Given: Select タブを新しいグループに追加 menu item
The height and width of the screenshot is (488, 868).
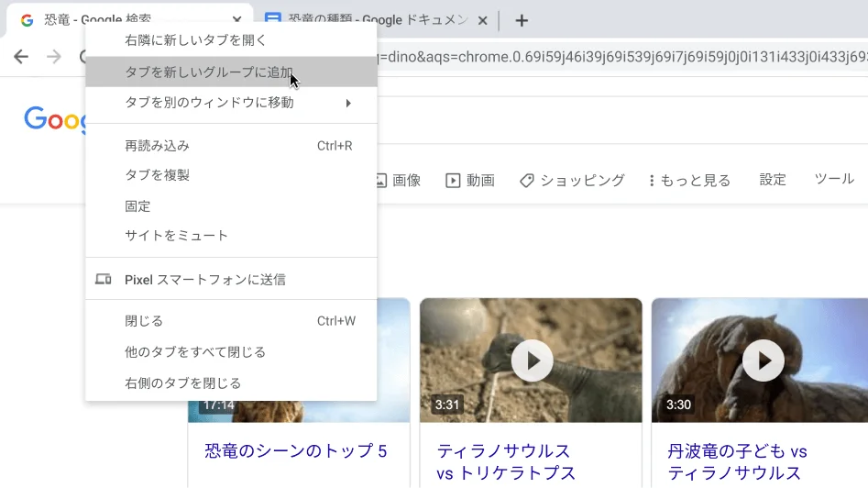Looking at the screenshot, I should (x=209, y=72).
